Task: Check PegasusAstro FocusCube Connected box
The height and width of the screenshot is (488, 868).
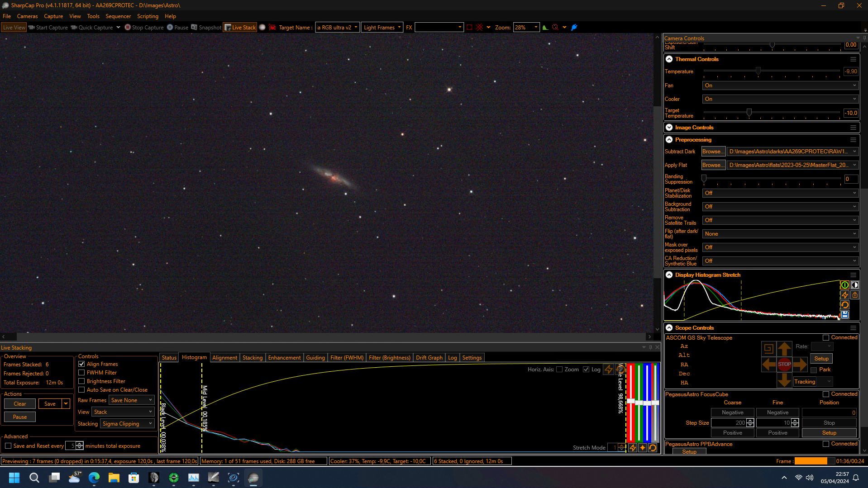Action: tap(826, 394)
